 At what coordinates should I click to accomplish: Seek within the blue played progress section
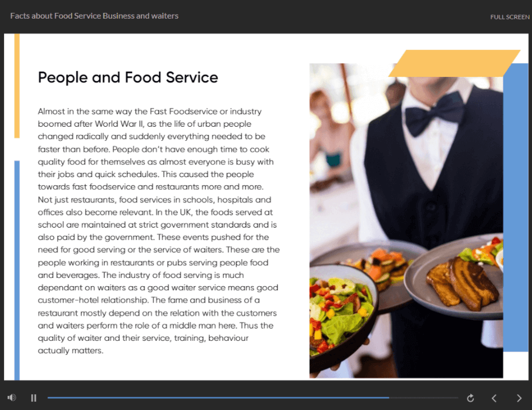pyautogui.click(x=218, y=398)
